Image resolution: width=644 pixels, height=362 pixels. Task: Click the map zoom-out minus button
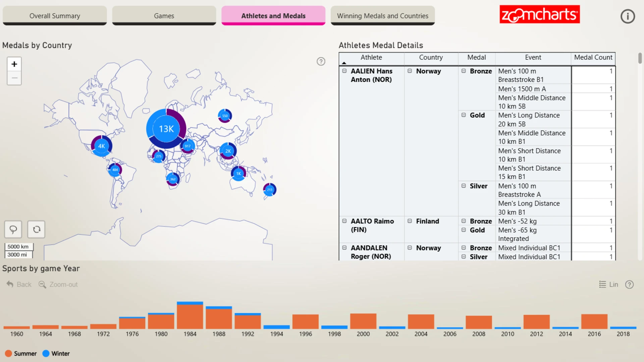click(14, 78)
